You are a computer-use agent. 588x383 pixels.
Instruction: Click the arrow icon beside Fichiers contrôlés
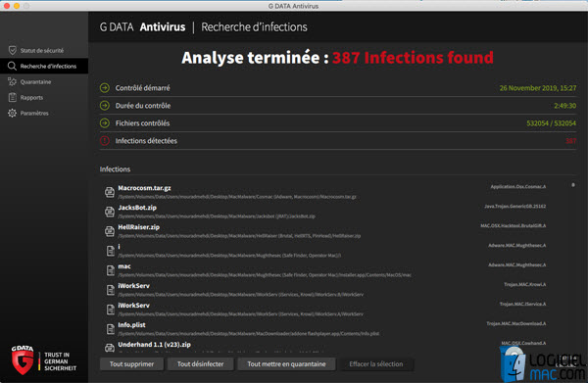[105, 122]
